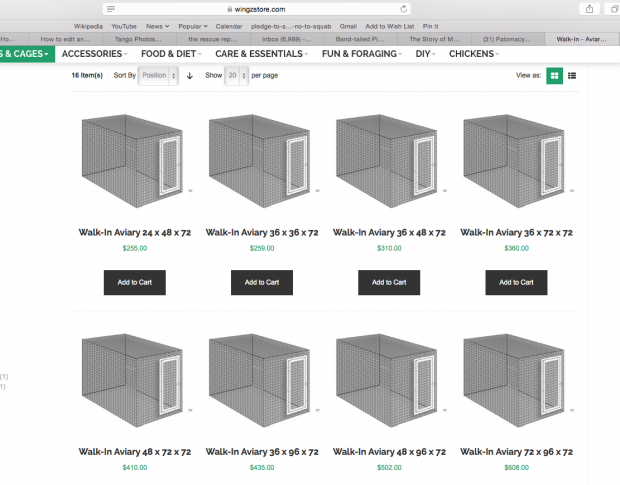This screenshot has width=620, height=485.
Task: Click the Pin It bookmark
Action: click(x=431, y=26)
